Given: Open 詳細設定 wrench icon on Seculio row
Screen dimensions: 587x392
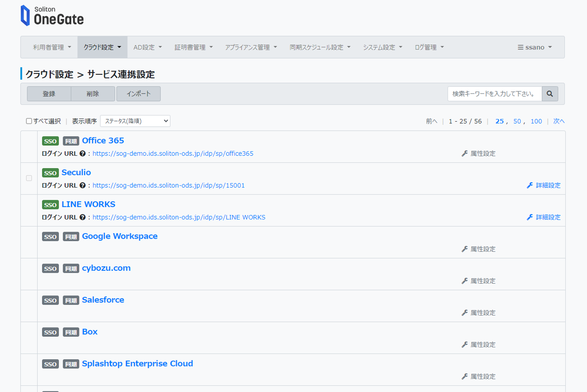Looking at the screenshot, I should point(530,185).
